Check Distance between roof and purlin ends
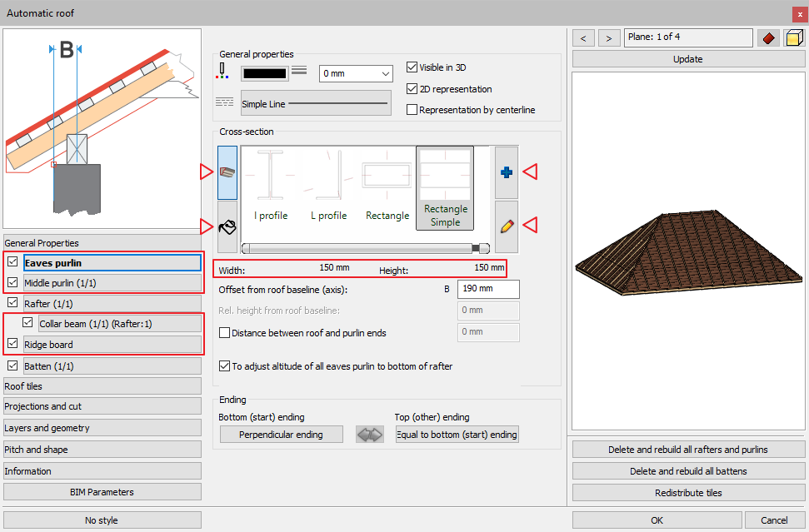This screenshot has height=532, width=809. click(224, 333)
